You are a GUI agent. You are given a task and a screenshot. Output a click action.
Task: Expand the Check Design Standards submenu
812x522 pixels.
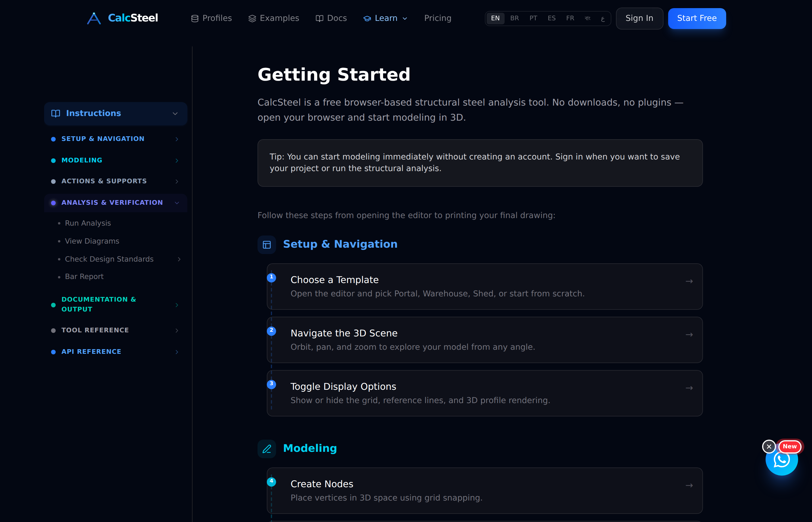click(x=179, y=259)
